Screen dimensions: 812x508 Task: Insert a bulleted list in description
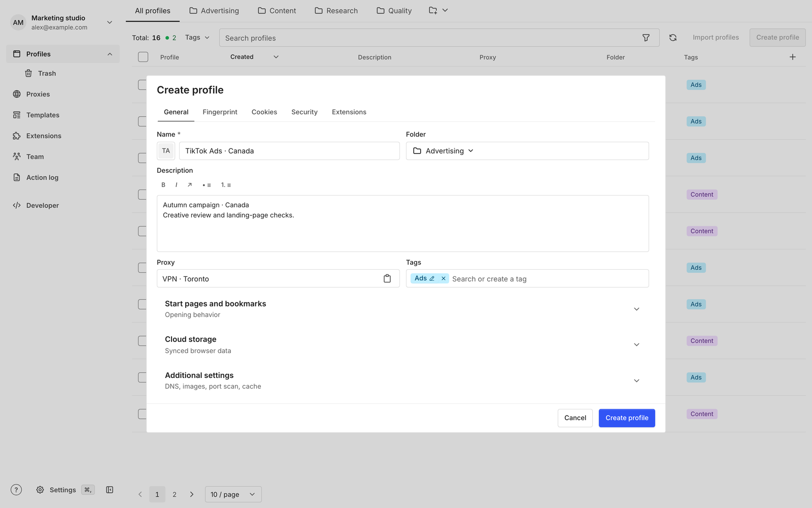coord(207,185)
